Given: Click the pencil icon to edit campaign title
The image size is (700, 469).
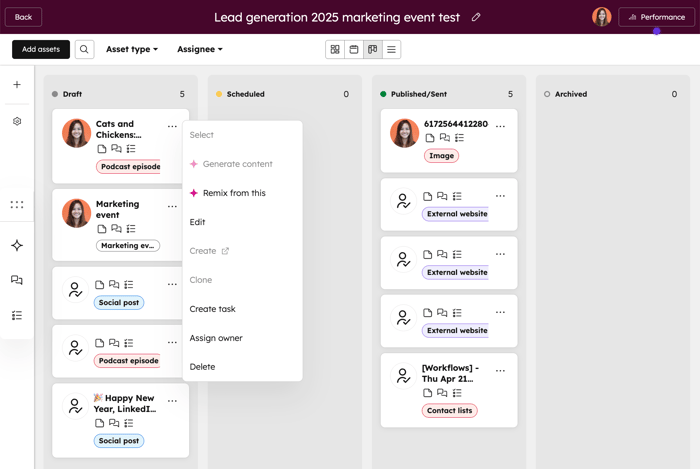Looking at the screenshot, I should (476, 17).
